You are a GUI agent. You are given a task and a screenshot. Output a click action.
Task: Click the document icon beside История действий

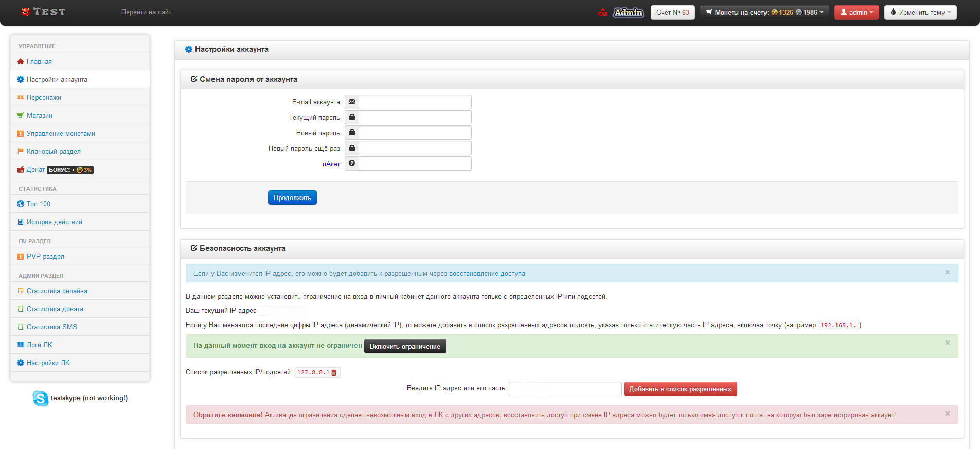click(21, 222)
